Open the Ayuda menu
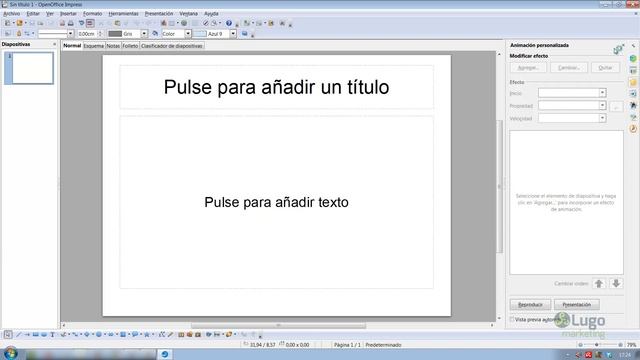 click(x=211, y=13)
